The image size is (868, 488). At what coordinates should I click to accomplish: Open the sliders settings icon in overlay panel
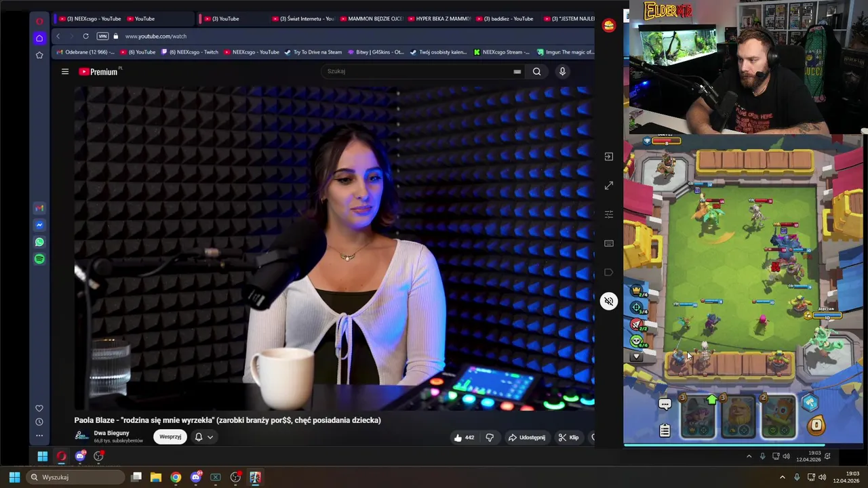pos(609,214)
